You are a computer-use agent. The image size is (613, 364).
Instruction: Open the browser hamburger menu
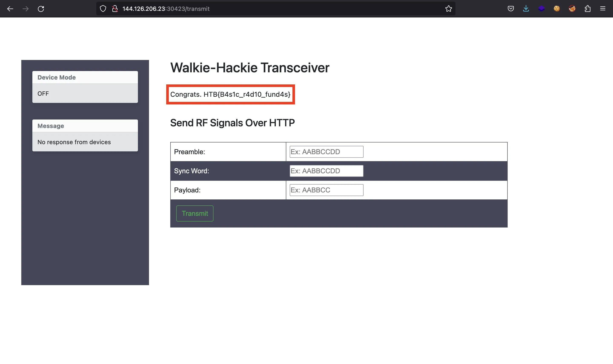pyautogui.click(x=603, y=9)
